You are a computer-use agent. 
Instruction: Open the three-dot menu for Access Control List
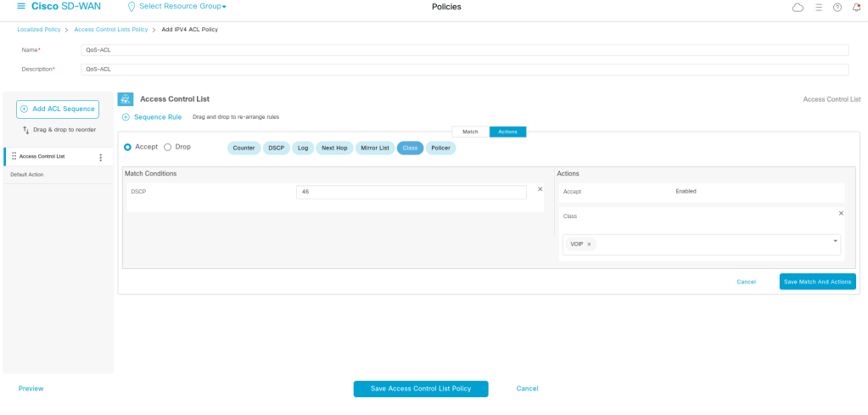(101, 157)
